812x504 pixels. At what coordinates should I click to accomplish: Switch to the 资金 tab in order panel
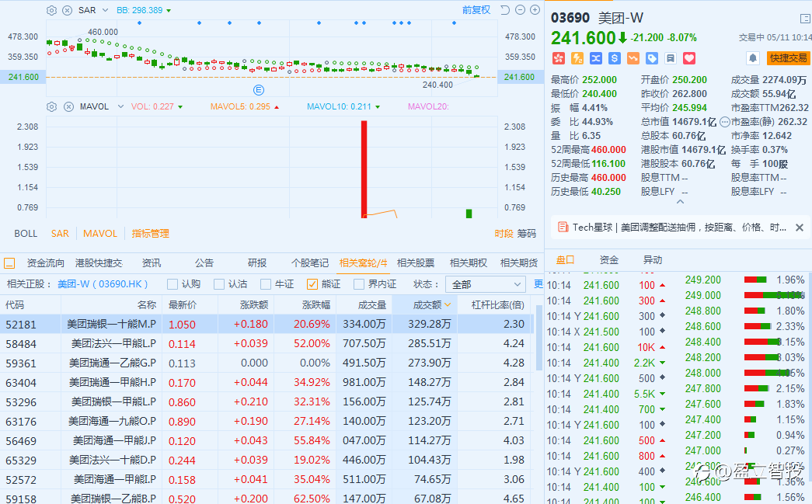pos(609,259)
